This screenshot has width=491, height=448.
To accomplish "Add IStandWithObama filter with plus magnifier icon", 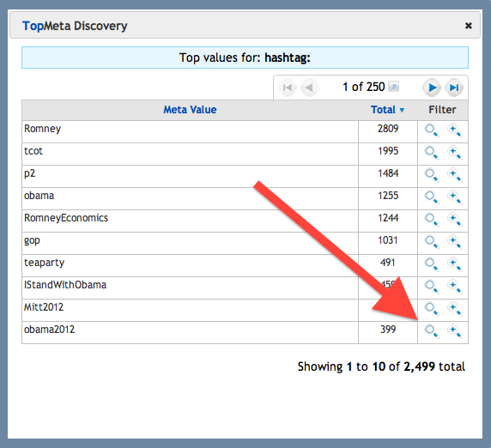I will coord(454,287).
